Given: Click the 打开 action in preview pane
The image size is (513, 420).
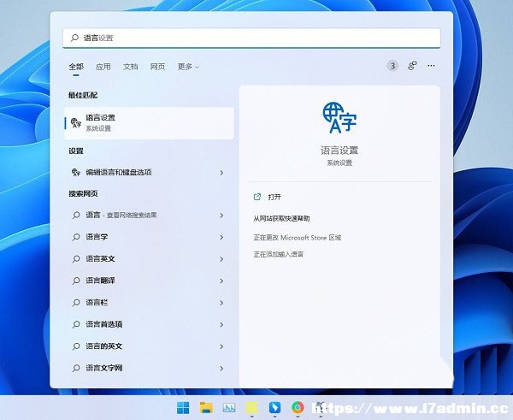Looking at the screenshot, I should (274, 197).
